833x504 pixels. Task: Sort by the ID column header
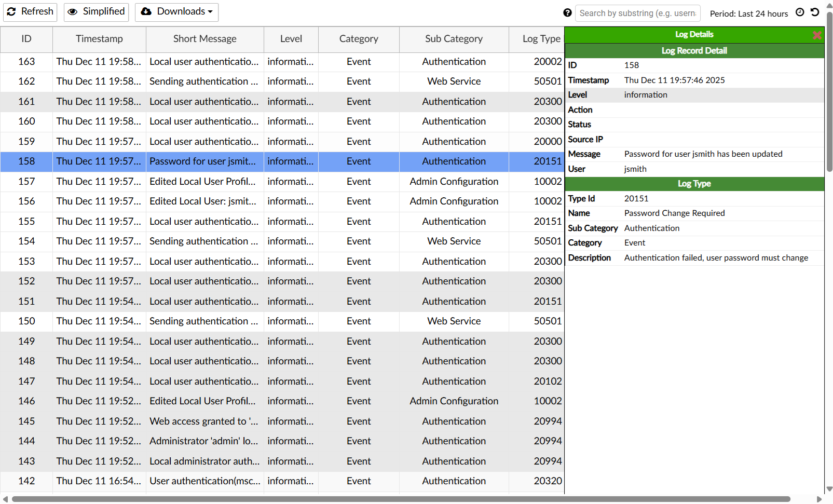tap(26, 39)
